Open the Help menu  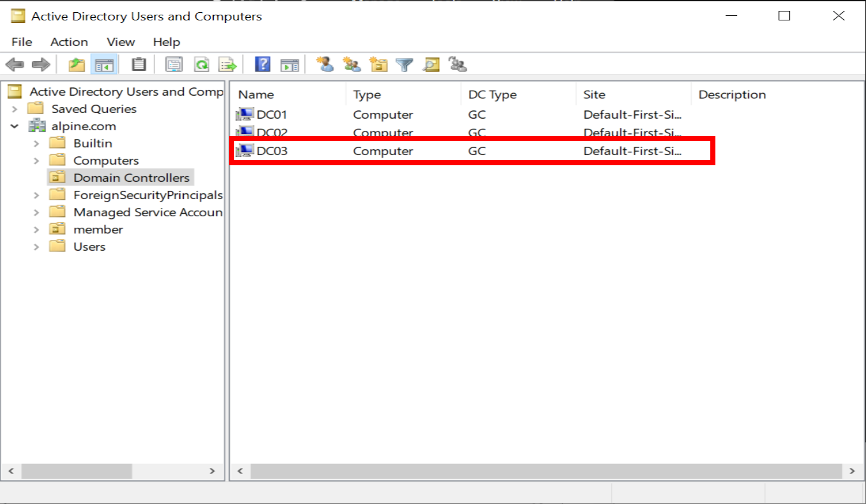pos(167,42)
